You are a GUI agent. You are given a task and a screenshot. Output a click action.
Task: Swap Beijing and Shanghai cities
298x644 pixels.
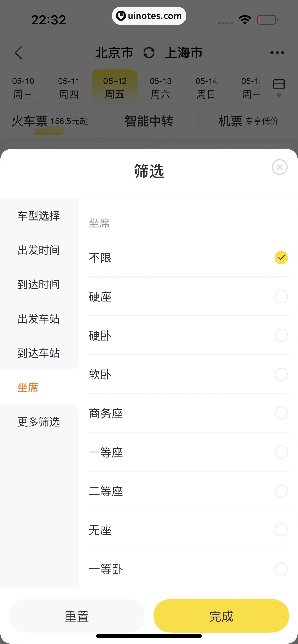pos(149,53)
